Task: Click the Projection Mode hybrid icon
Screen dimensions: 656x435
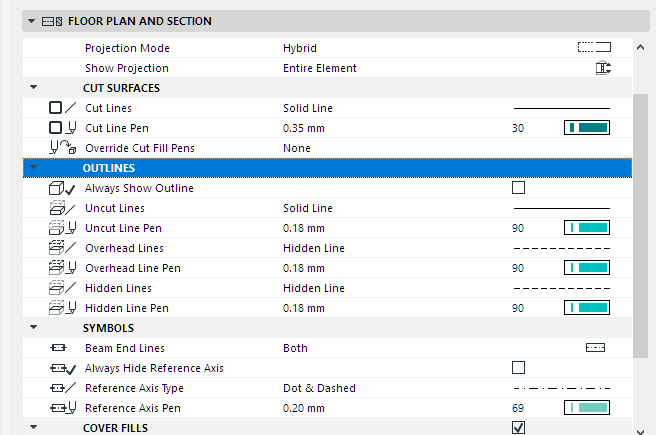Action: (594, 48)
